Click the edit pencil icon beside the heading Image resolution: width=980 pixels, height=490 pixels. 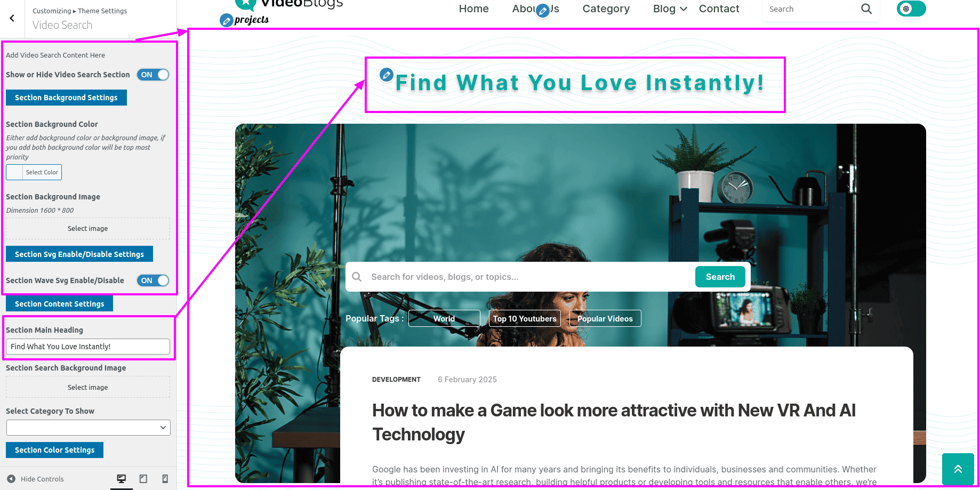[387, 75]
